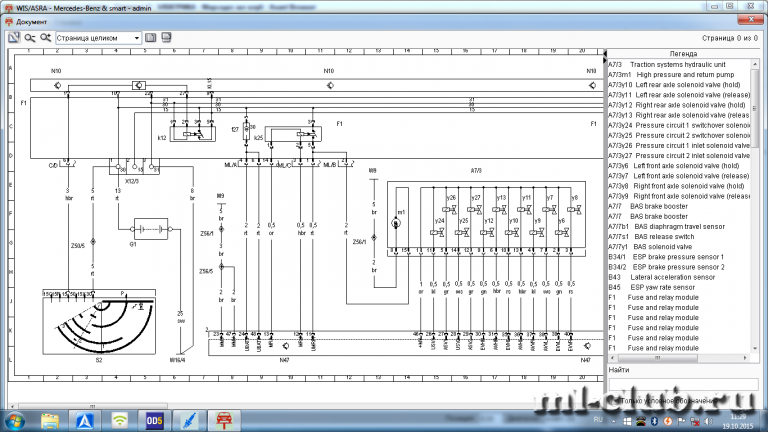Select 'B34/2 ESP brake pressure sensor 2'
Viewport: 768px width, 432px height.
click(679, 267)
